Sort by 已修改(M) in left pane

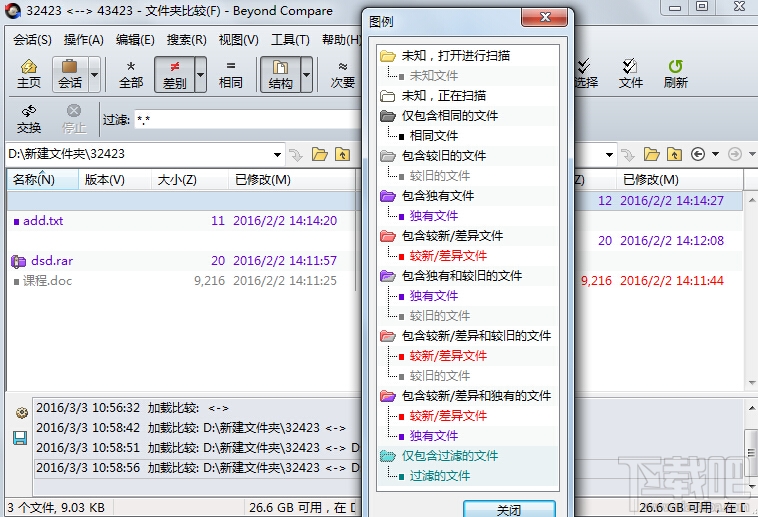292,180
